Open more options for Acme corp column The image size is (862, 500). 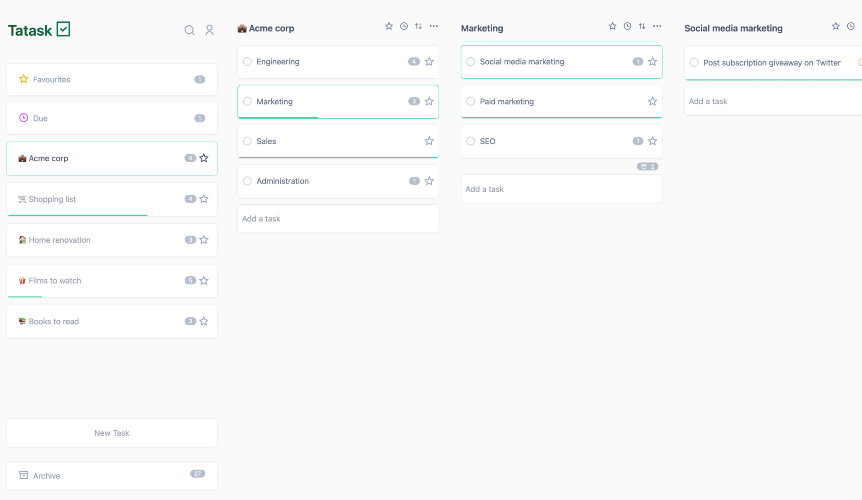[x=434, y=26]
